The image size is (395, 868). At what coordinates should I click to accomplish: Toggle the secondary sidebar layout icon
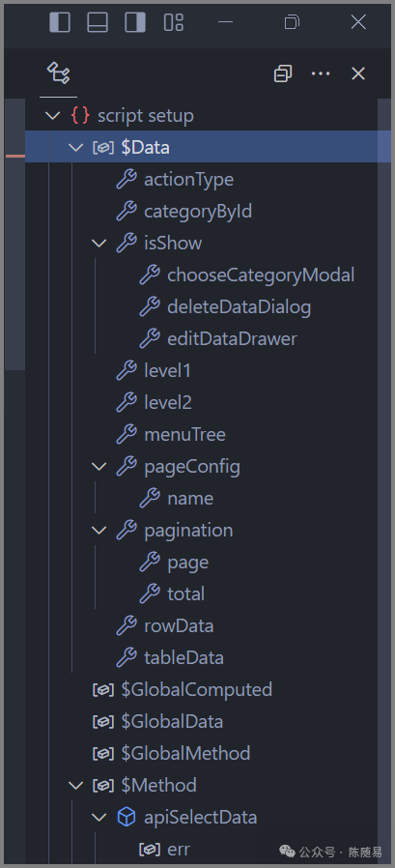point(135,22)
